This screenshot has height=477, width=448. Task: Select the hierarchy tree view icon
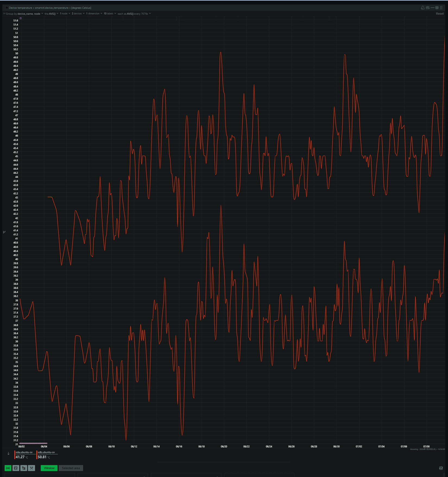click(24, 468)
